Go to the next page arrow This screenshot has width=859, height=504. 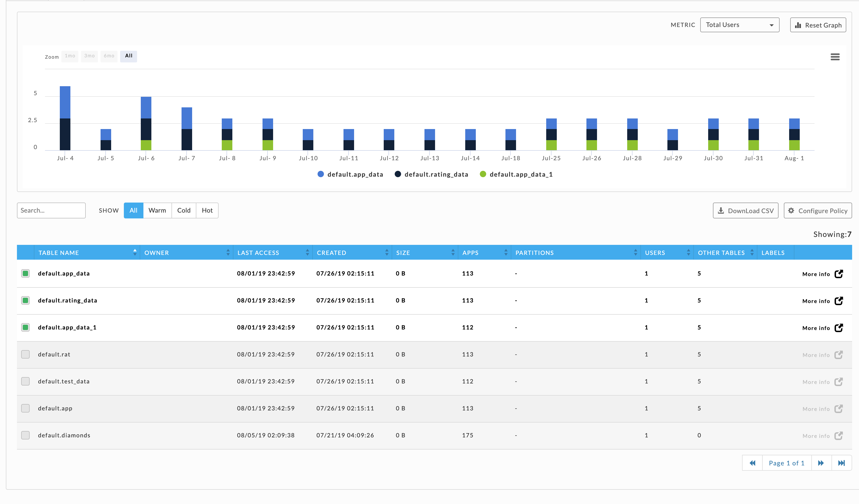[x=821, y=463]
